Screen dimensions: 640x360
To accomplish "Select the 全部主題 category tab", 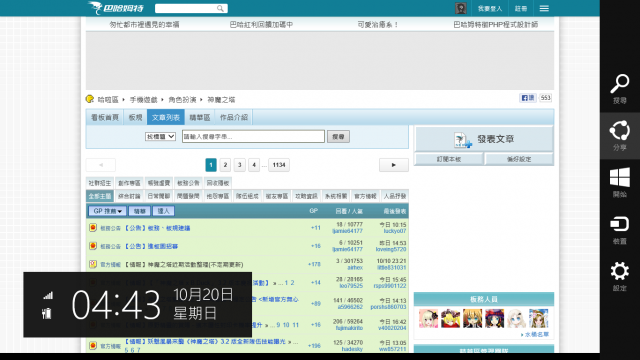I will [100, 196].
